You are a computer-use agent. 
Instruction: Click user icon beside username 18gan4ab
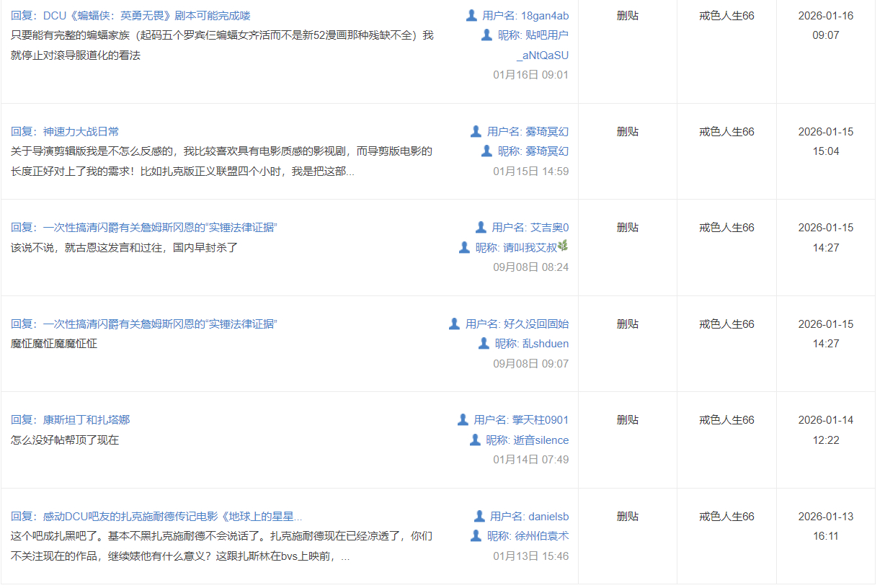click(471, 15)
